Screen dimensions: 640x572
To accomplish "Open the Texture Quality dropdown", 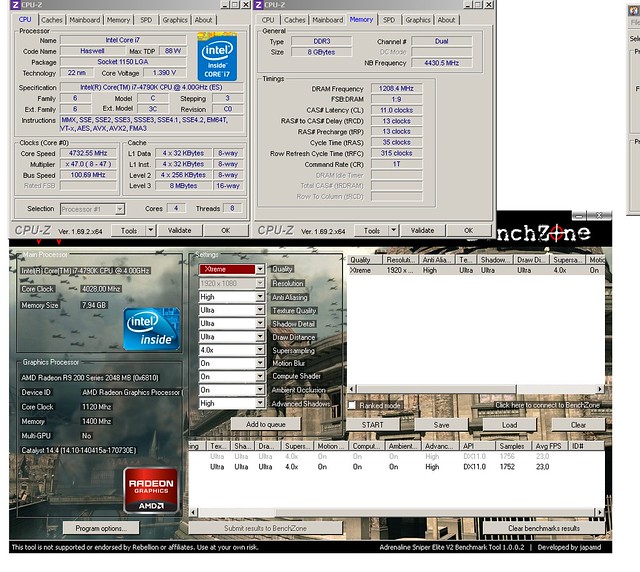I will click(260, 310).
